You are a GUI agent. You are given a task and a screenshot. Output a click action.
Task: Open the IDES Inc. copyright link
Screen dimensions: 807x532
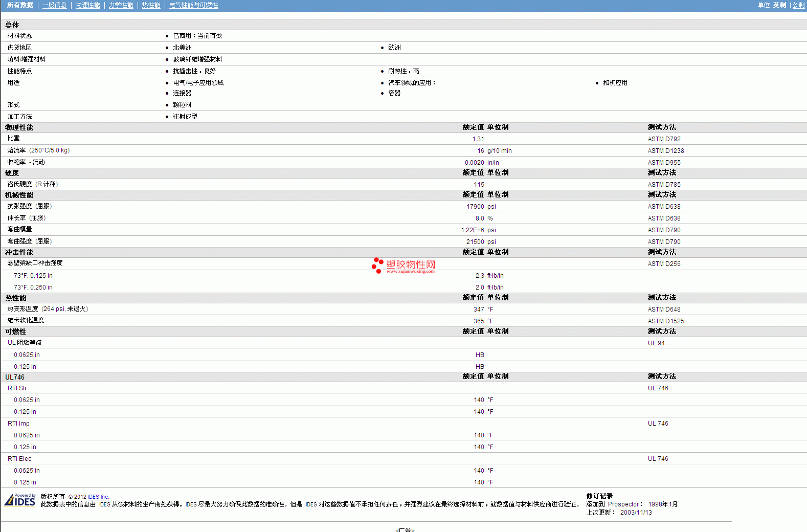[x=98, y=497]
